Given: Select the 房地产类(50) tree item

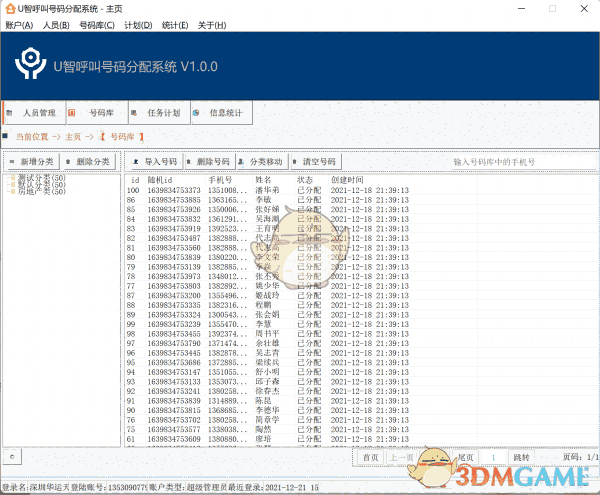Looking at the screenshot, I should pos(42,191).
